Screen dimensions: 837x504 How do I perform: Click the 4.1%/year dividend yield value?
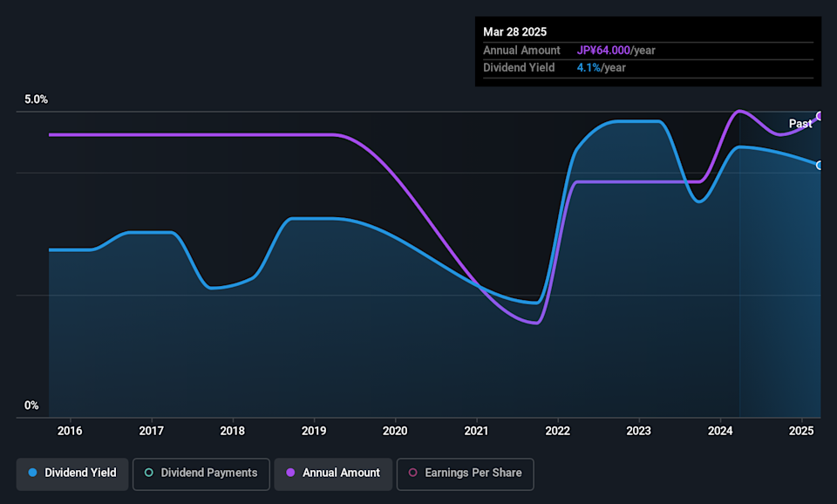[601, 68]
